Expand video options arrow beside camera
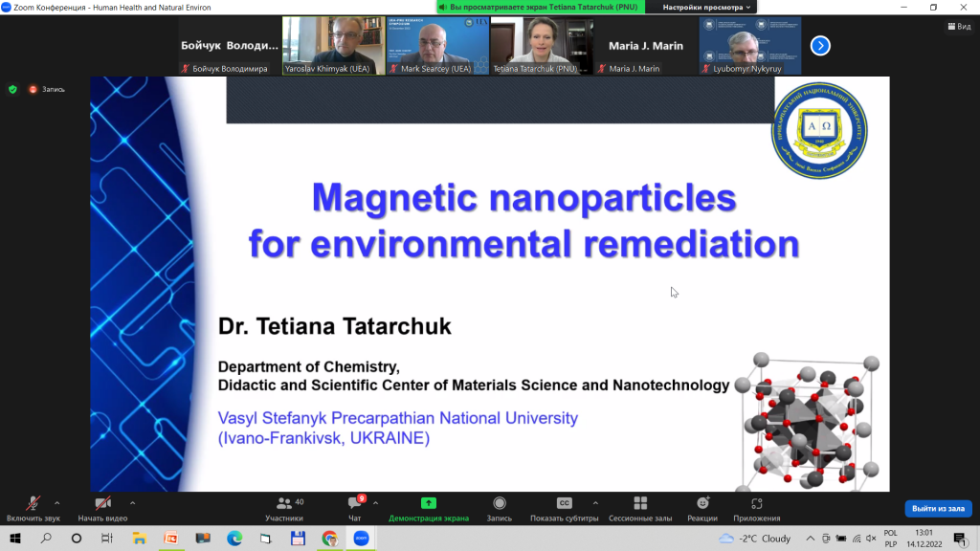This screenshot has height=551, width=980. (x=132, y=502)
